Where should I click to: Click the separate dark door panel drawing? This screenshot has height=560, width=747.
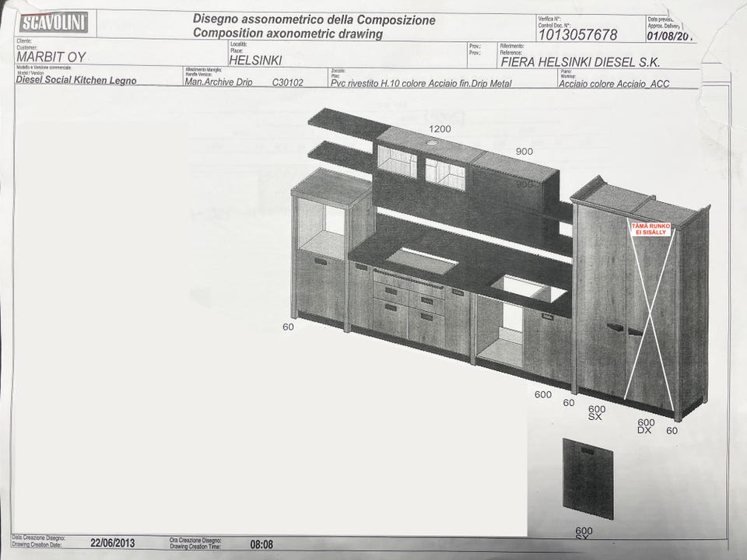pyautogui.click(x=587, y=479)
